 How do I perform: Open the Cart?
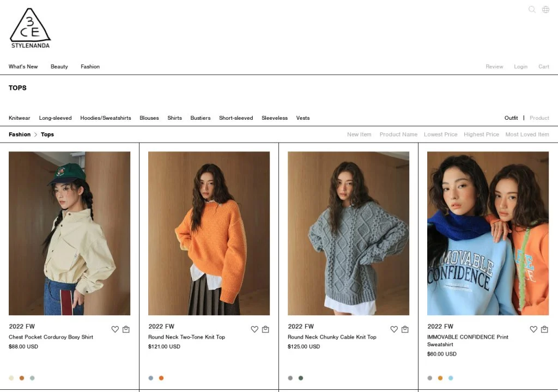click(543, 66)
